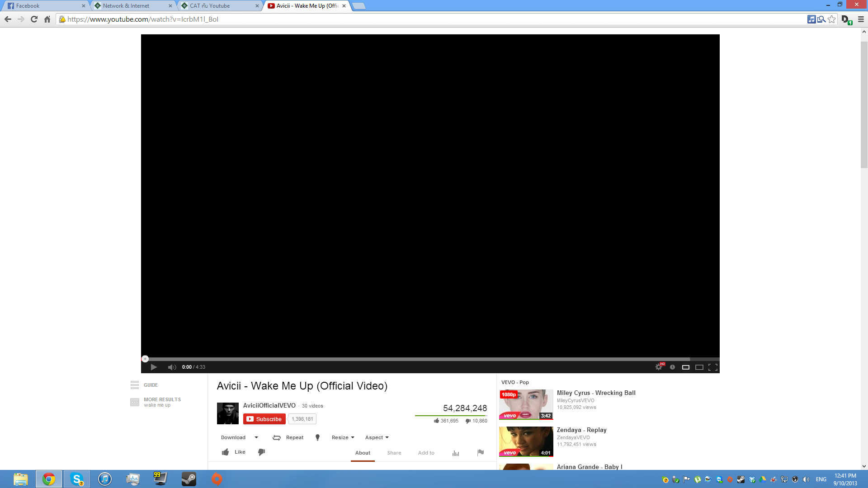Click the video progress seek bar
Screen dimensions: 868x488
[429, 359]
